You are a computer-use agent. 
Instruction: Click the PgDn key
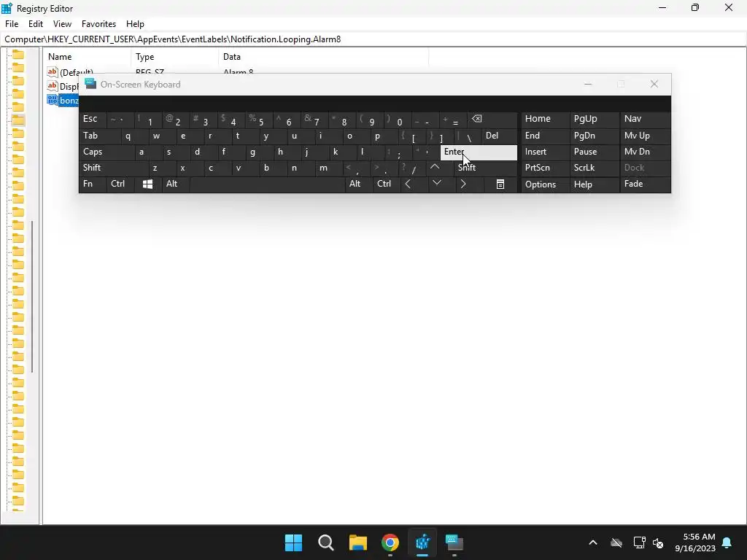click(594, 136)
